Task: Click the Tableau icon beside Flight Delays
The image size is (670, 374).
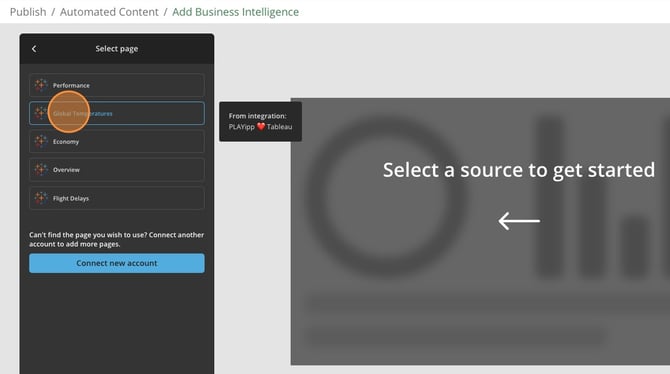Action: (41, 198)
